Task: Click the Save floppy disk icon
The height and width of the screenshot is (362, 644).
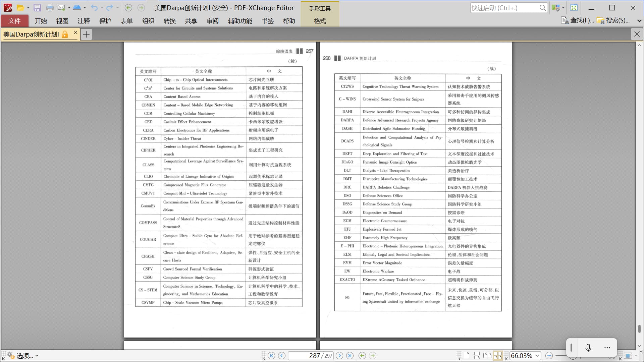Action: [37, 8]
